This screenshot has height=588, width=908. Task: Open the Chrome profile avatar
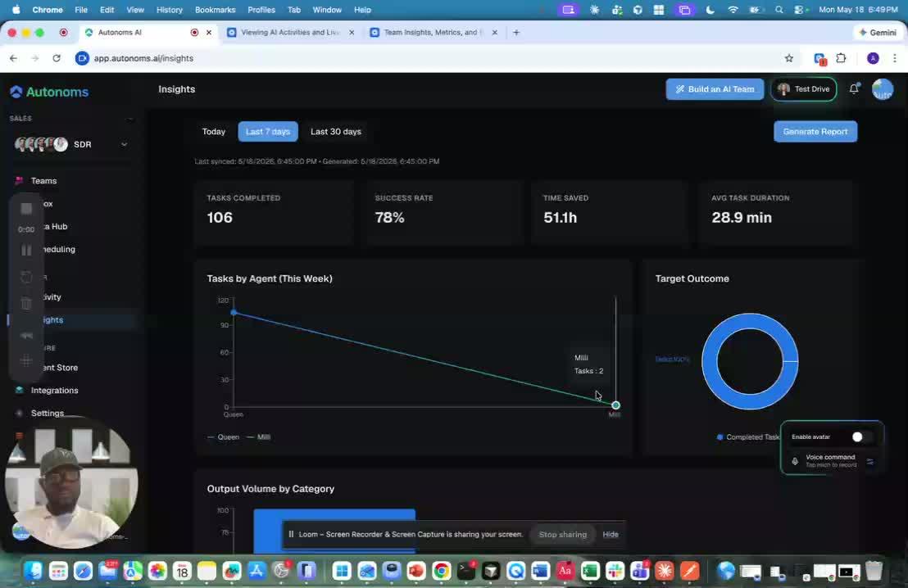[873, 58]
